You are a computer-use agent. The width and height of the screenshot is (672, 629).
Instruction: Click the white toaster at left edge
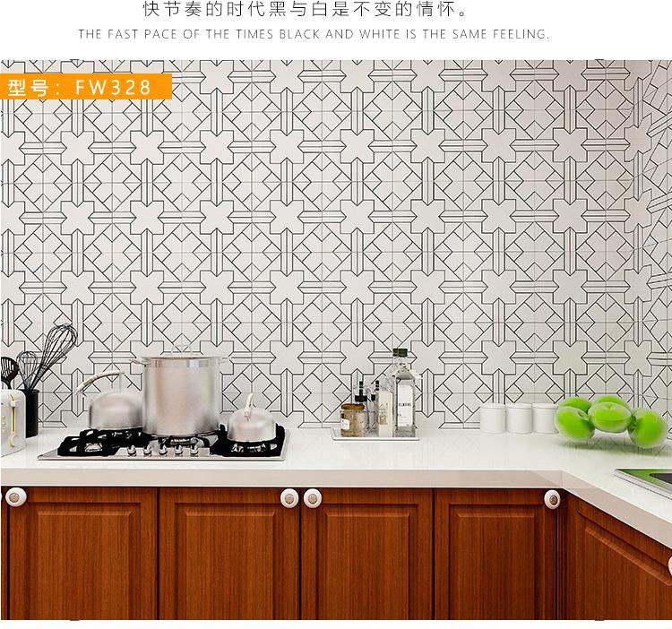10,422
